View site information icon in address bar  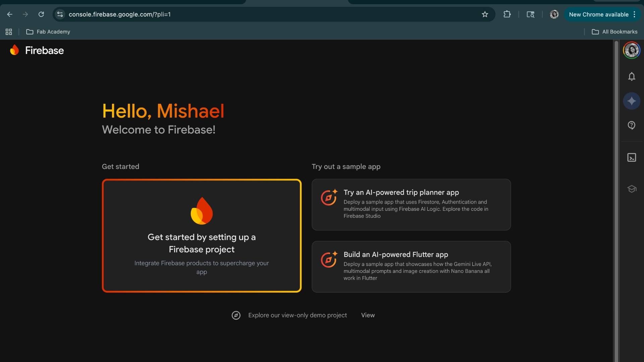tap(60, 14)
